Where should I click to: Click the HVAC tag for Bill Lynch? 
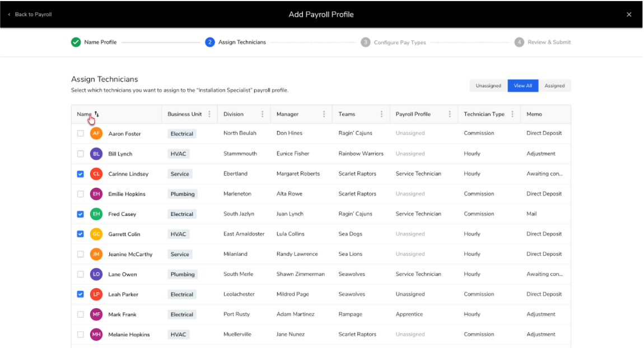click(178, 154)
